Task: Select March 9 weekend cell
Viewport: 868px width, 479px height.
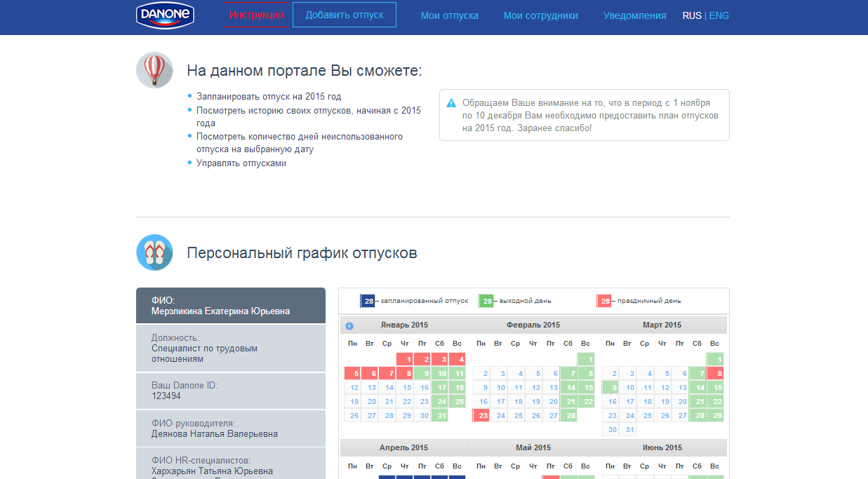Action: pos(610,387)
